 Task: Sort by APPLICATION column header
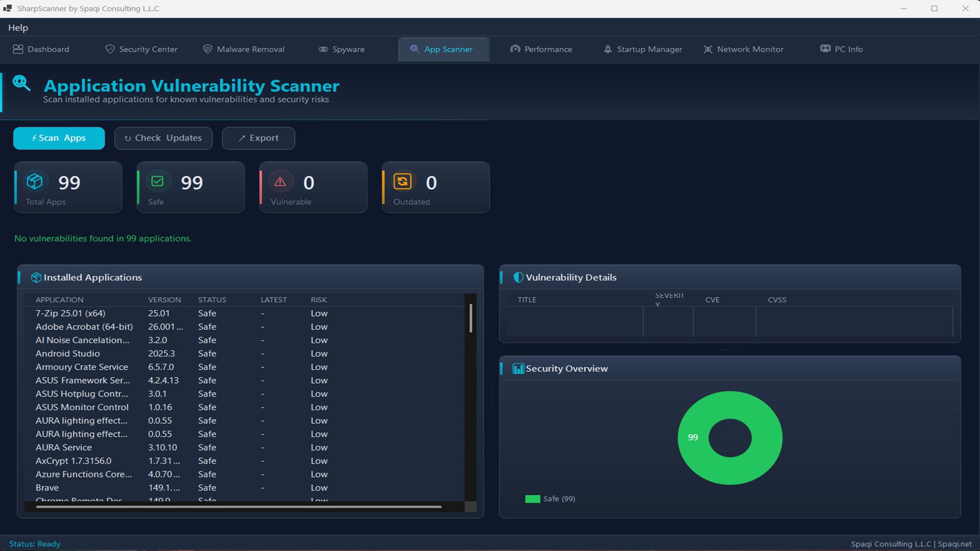pos(59,299)
